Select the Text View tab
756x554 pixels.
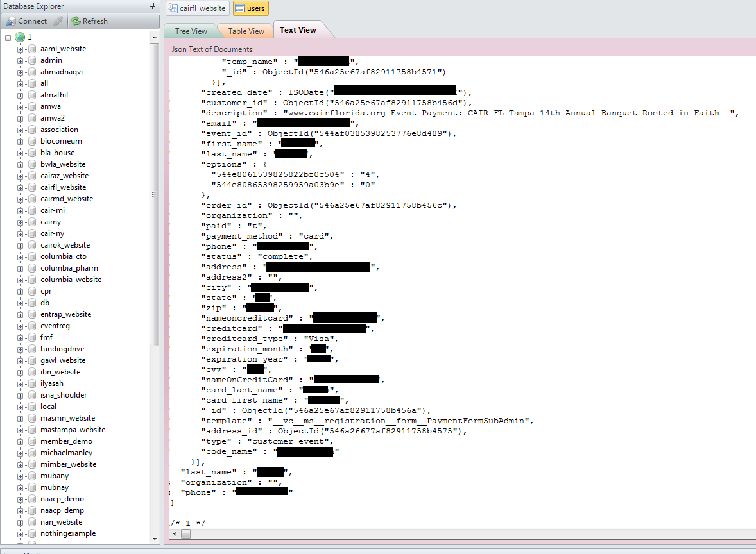point(298,30)
